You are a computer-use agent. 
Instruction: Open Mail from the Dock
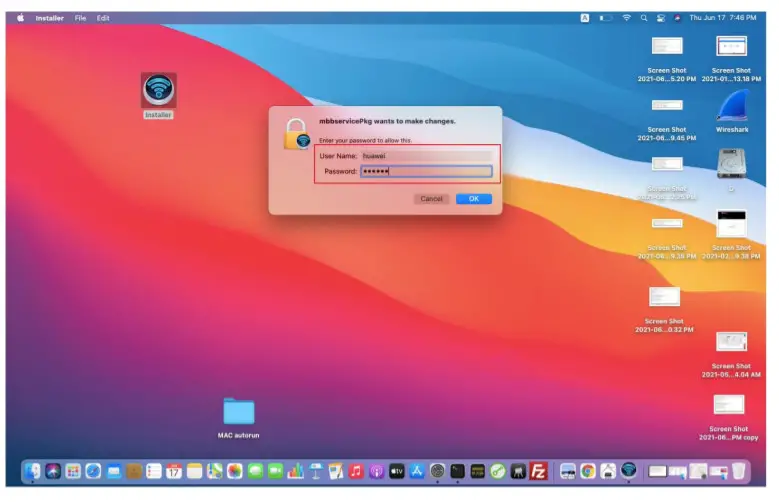point(114,471)
